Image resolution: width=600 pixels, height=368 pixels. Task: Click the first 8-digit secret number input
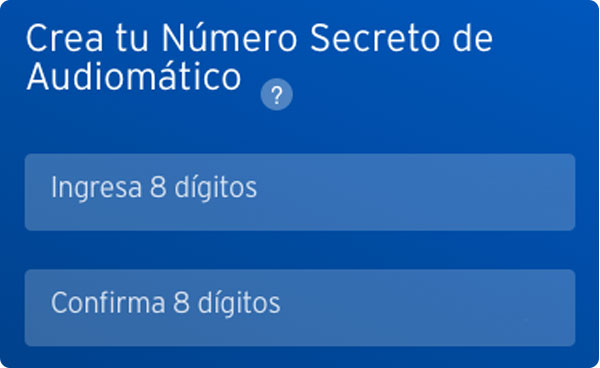[x=300, y=192]
